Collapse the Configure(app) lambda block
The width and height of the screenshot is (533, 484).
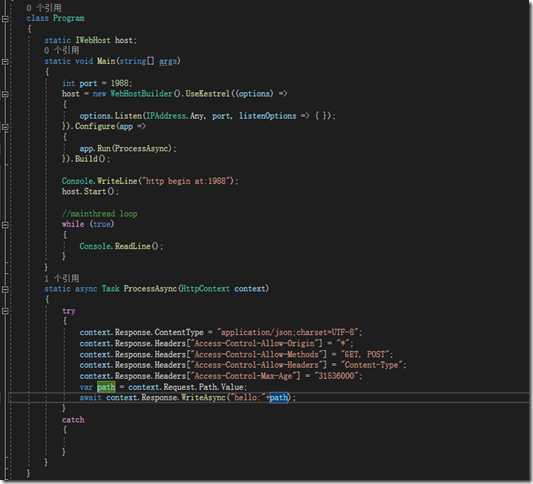pos(5,127)
